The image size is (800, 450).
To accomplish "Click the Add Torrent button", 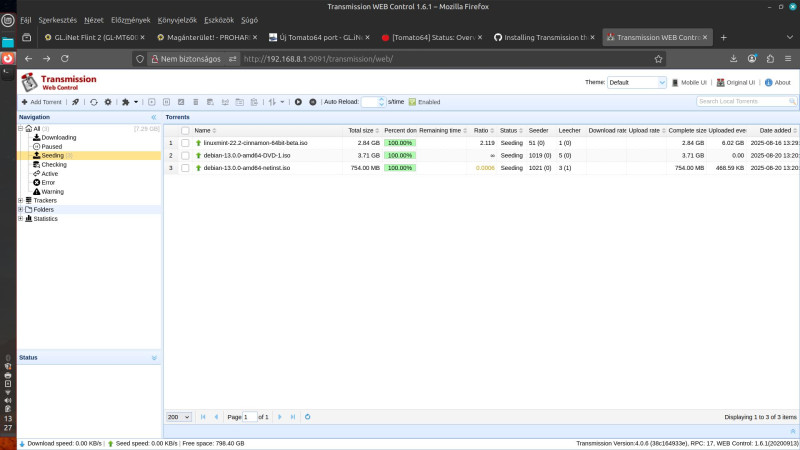I will (x=41, y=102).
